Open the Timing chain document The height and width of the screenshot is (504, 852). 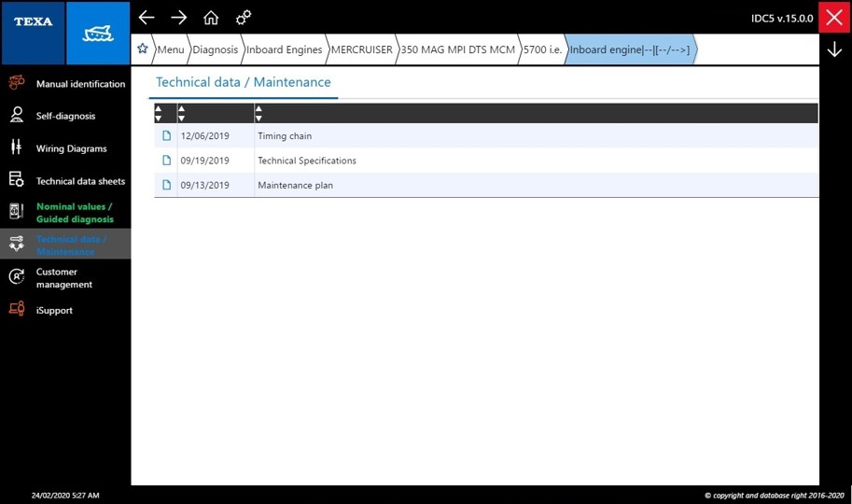coord(285,136)
